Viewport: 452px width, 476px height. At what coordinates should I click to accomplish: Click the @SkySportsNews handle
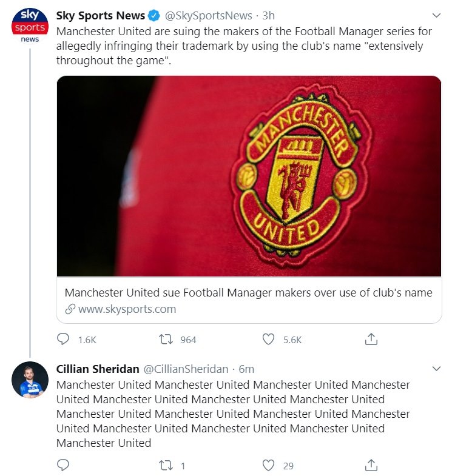[x=208, y=16]
